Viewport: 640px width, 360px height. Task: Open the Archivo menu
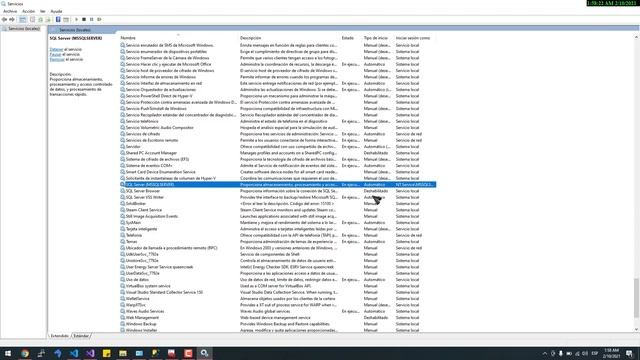[10, 11]
